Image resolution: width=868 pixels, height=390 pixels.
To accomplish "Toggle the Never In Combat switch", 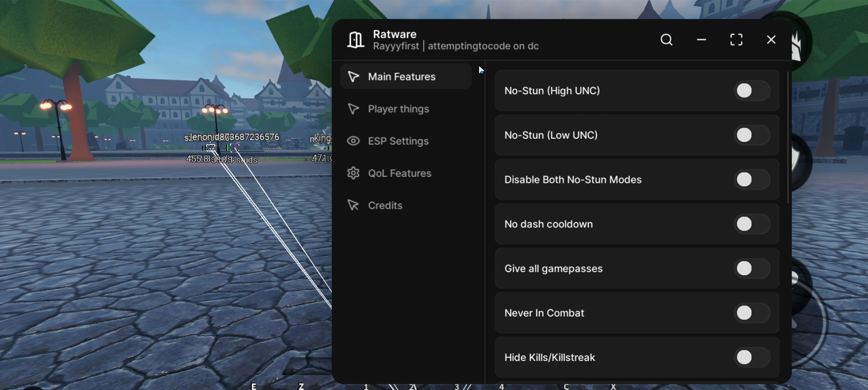I will tap(751, 313).
